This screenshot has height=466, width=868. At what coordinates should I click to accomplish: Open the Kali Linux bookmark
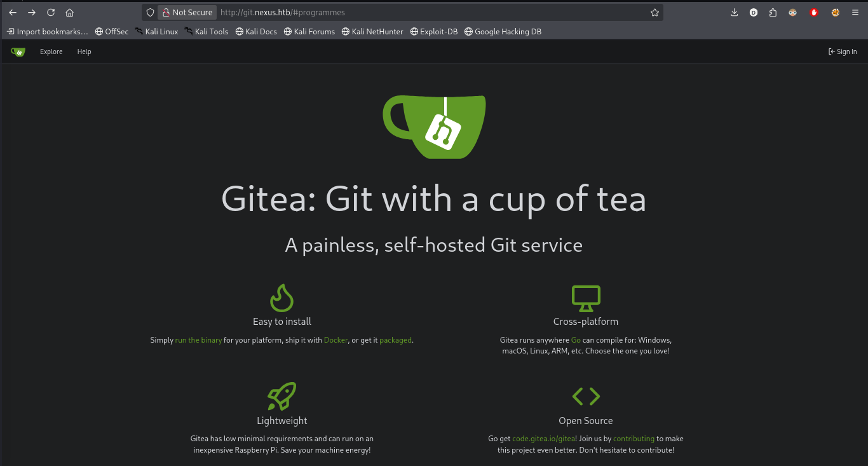coord(156,31)
